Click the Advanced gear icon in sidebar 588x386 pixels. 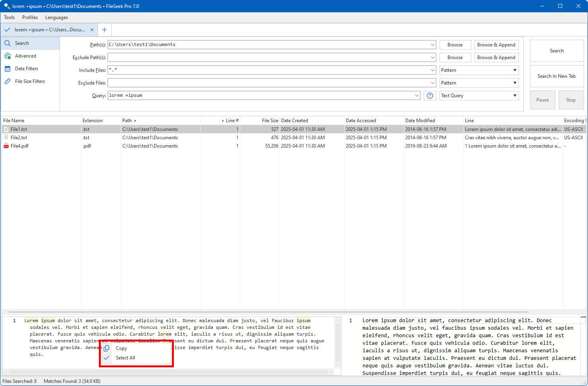click(8, 56)
